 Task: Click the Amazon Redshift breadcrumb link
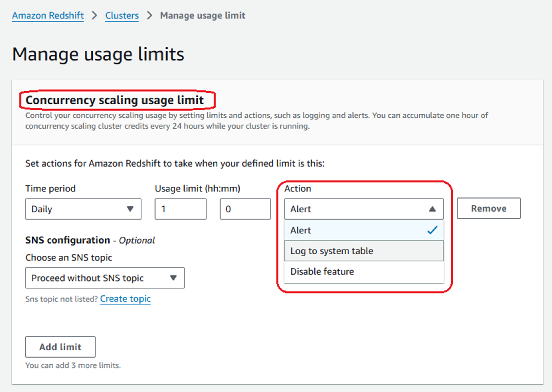coord(48,15)
